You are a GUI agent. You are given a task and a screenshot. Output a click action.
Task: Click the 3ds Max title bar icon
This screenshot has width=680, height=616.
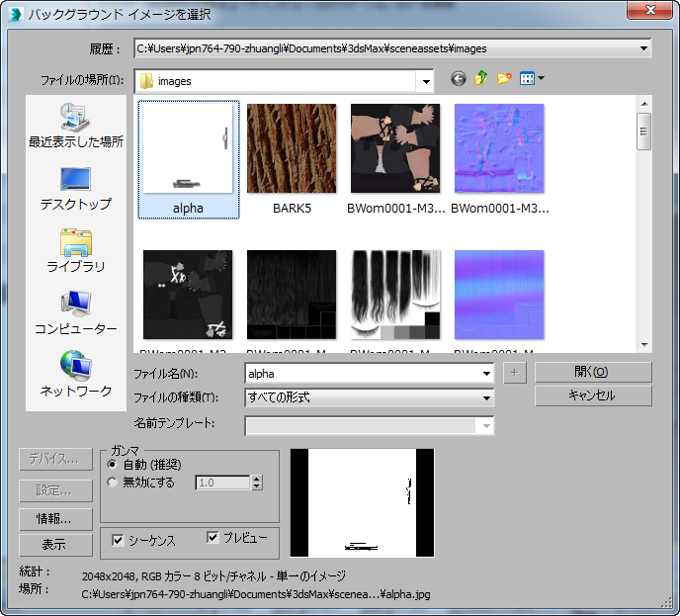pos(16,14)
